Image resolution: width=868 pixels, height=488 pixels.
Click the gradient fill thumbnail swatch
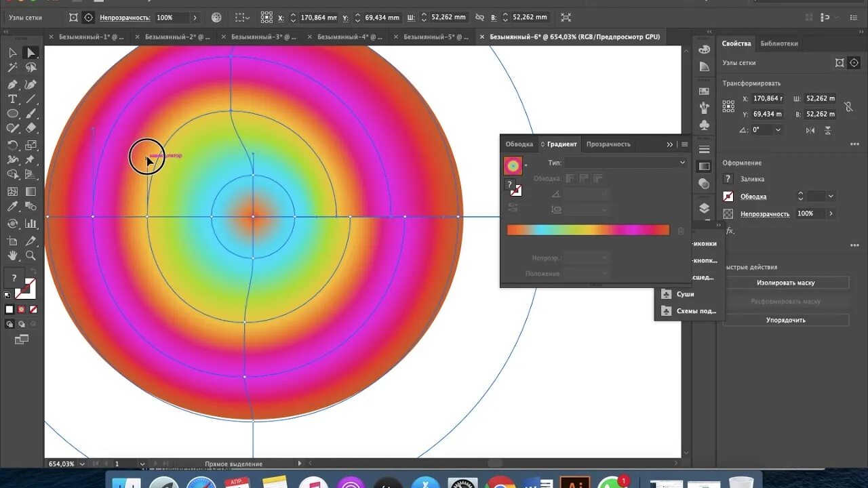pyautogui.click(x=513, y=165)
